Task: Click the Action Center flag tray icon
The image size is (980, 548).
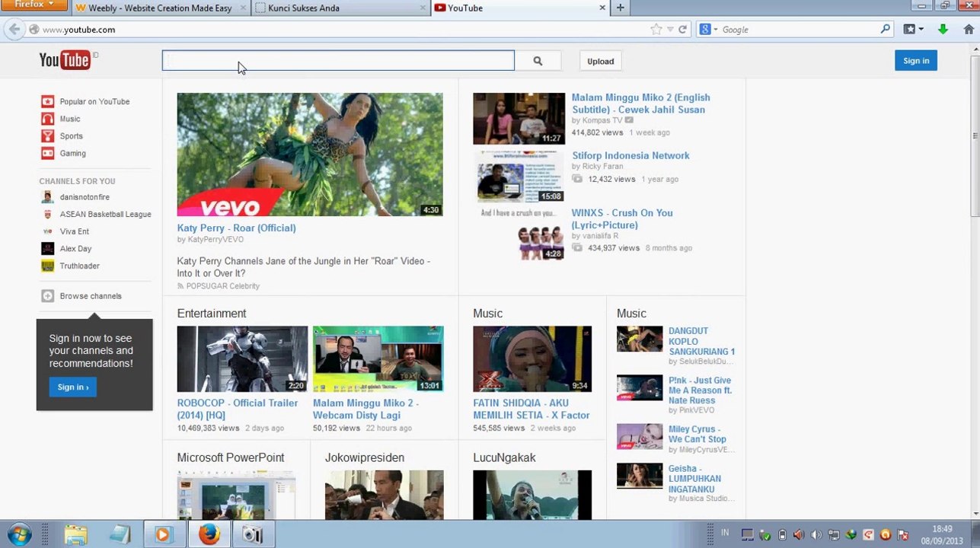Action: tap(903, 535)
